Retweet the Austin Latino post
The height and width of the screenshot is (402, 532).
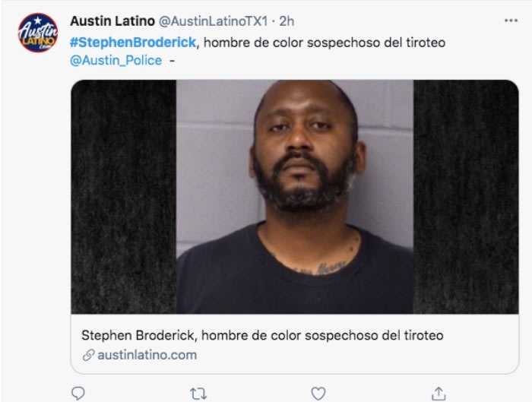(x=198, y=394)
